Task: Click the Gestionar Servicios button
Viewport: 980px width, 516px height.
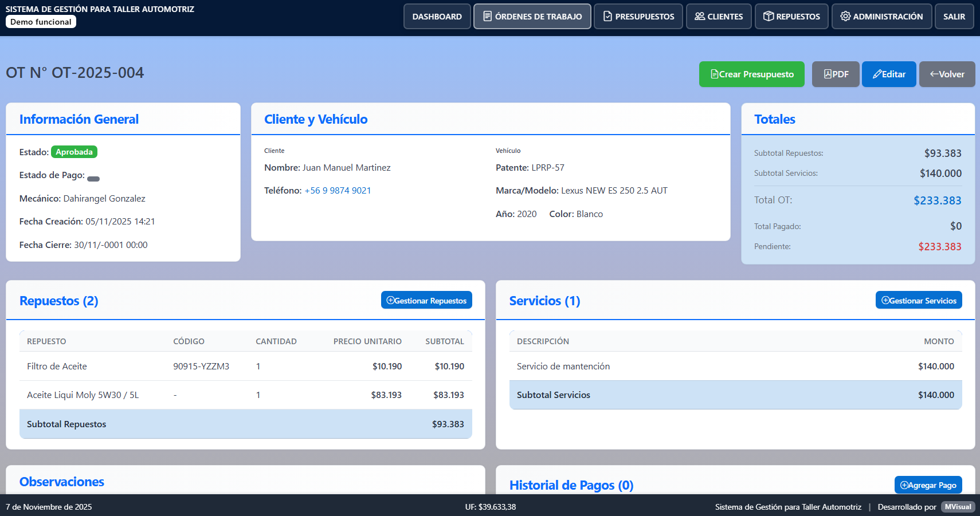Action: (919, 300)
